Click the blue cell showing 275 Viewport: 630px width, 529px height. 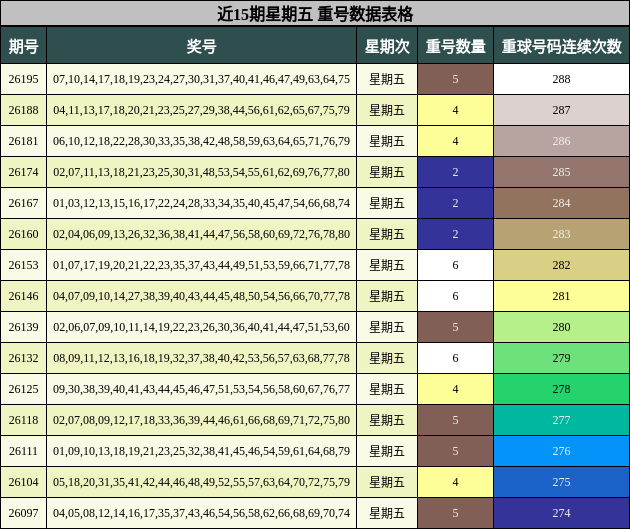click(x=561, y=482)
